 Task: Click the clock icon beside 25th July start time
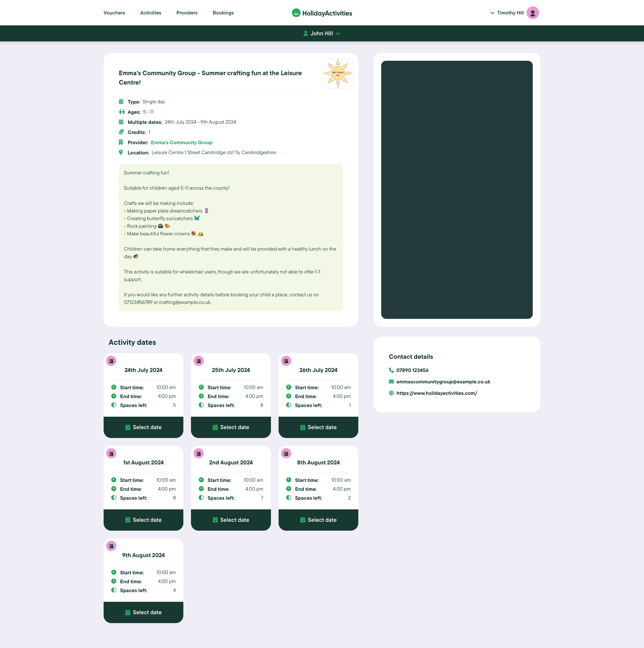[x=201, y=387]
